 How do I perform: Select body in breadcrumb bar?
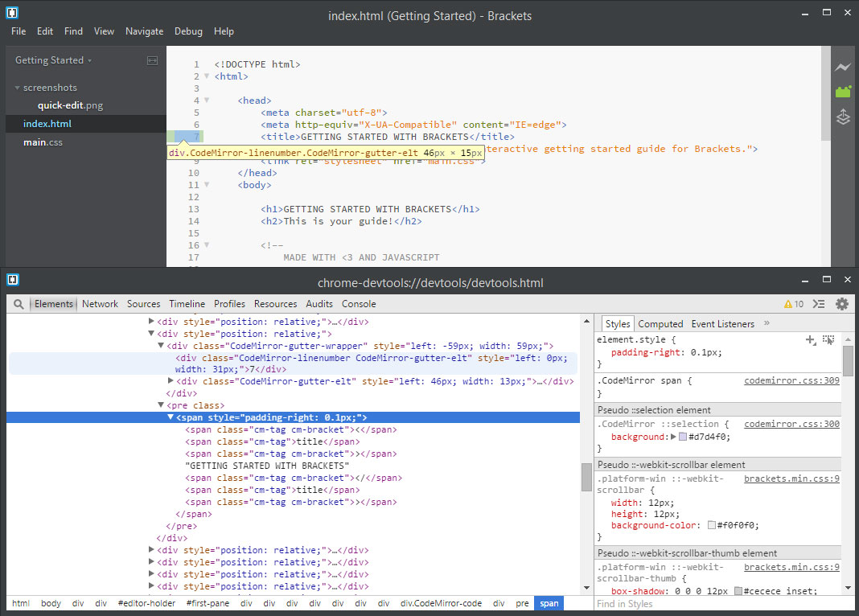(51, 603)
